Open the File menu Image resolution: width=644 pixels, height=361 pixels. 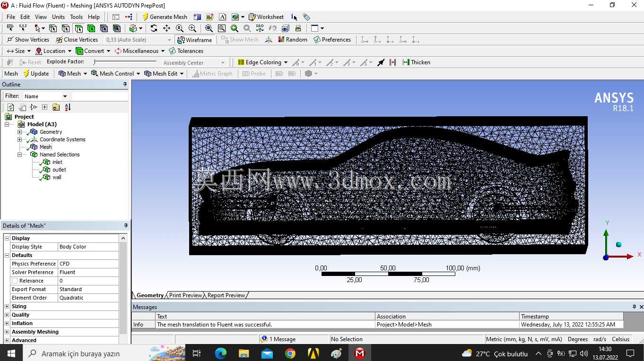tap(11, 17)
